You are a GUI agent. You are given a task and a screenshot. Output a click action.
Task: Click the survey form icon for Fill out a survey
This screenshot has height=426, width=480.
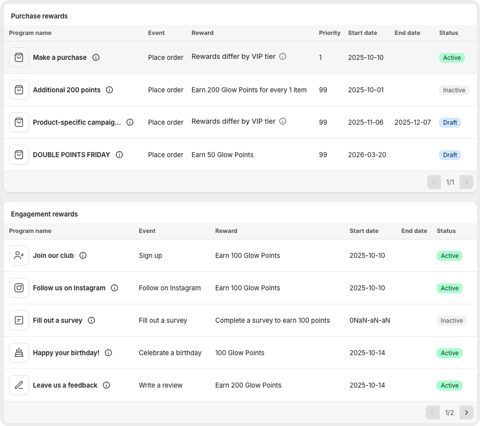coord(19,320)
